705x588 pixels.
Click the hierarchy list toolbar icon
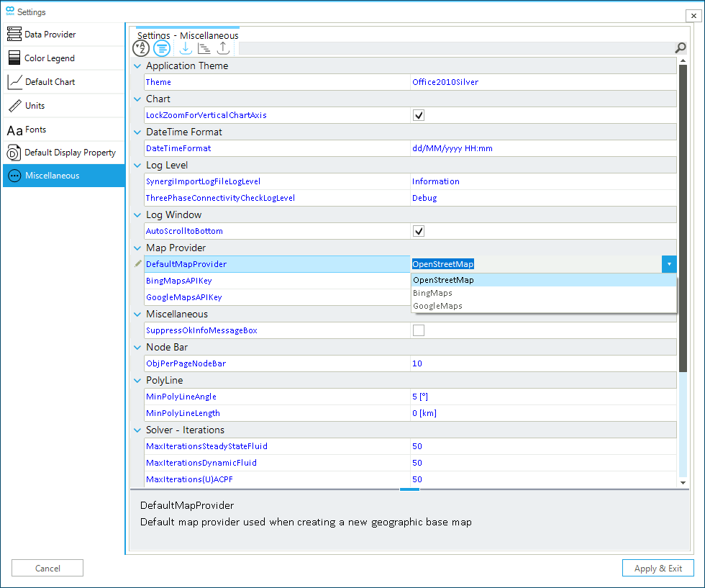204,48
